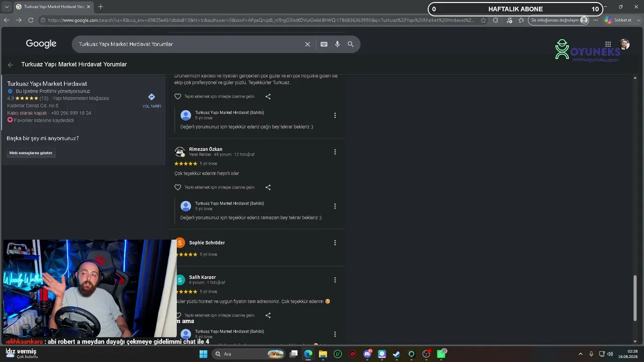Open the 'Sohbet et' Copilot button
This screenshot has width=644, height=362.
click(618, 20)
